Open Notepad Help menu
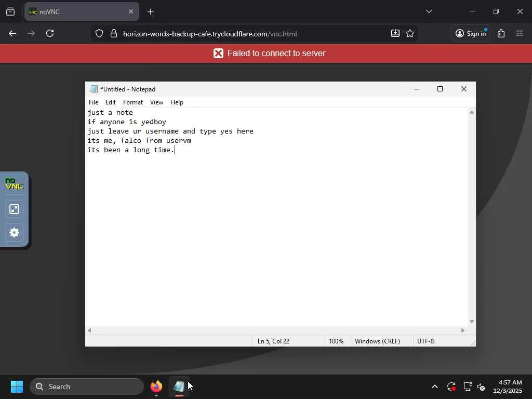 coord(177,102)
